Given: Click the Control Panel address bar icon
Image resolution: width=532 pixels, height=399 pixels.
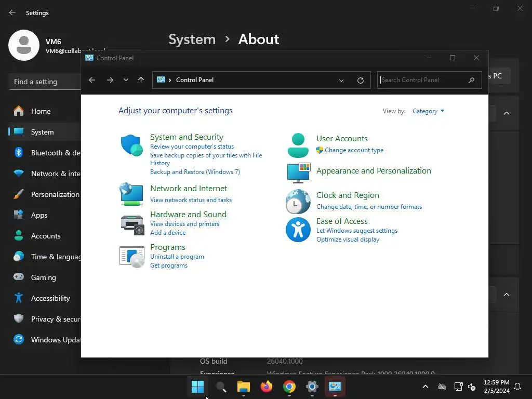Looking at the screenshot, I should tap(161, 79).
